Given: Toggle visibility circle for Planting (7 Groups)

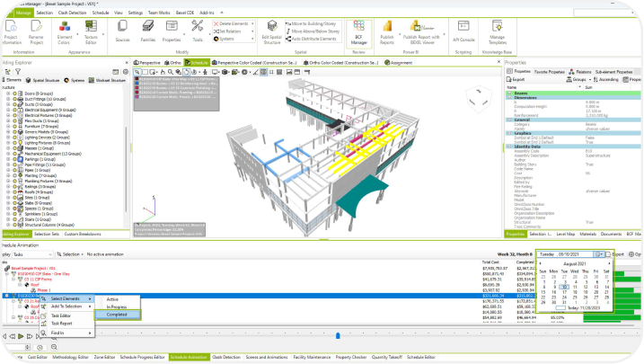Looking at the screenshot, I should pyautogui.click(x=14, y=175).
